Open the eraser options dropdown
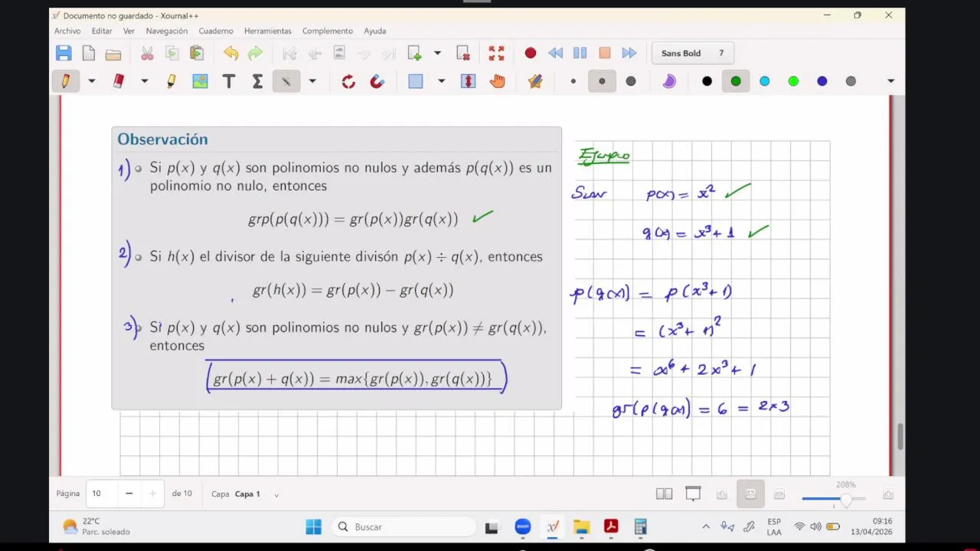This screenshot has width=980, height=551. (144, 81)
